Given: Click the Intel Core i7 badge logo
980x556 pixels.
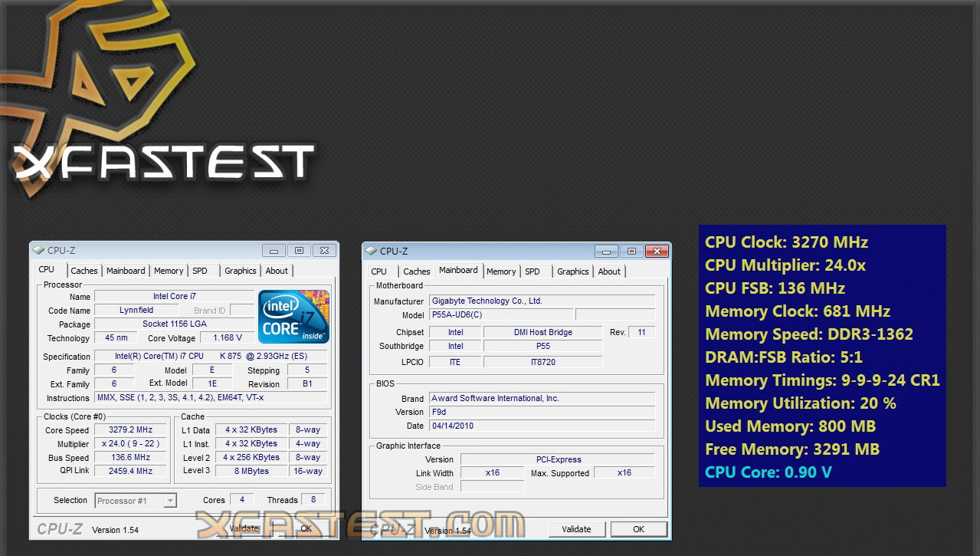Looking at the screenshot, I should 293,315.
